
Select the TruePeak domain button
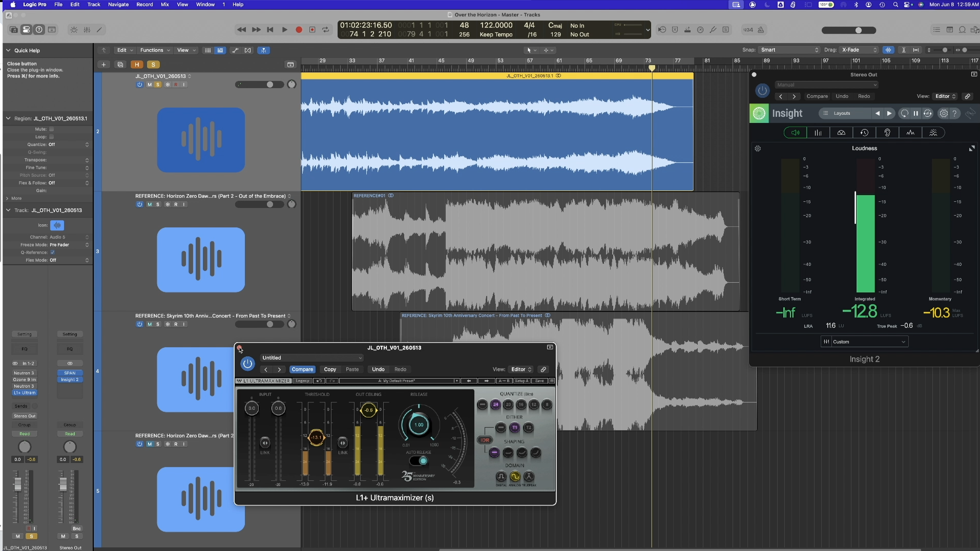click(x=529, y=477)
